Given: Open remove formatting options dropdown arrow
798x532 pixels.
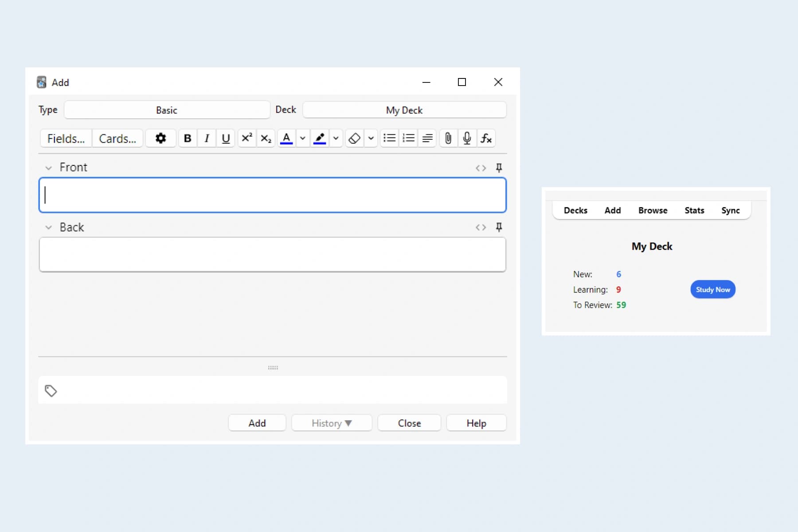Looking at the screenshot, I should pyautogui.click(x=371, y=138).
